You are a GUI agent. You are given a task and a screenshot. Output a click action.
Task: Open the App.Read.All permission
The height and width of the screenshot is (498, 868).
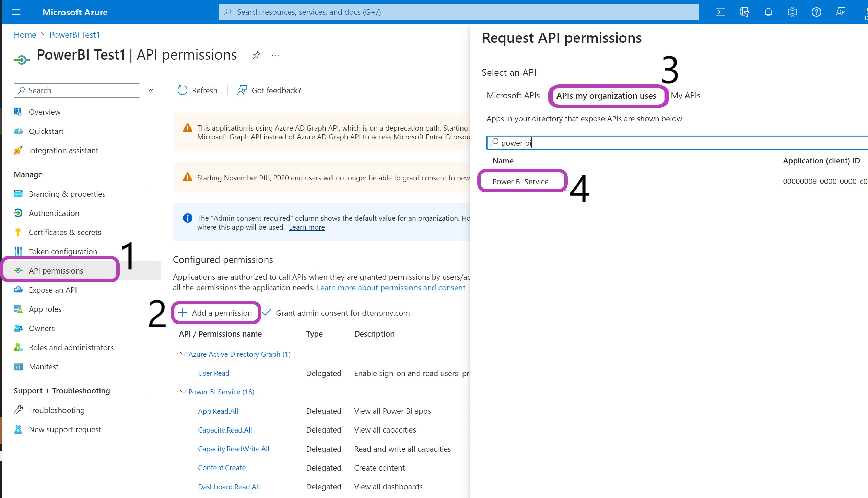click(x=218, y=411)
